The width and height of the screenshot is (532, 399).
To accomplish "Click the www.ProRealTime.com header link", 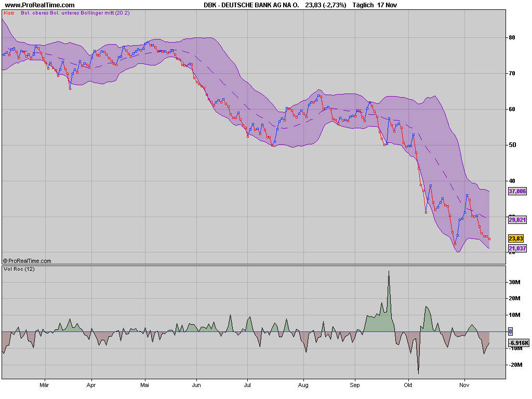I will [x=39, y=5].
